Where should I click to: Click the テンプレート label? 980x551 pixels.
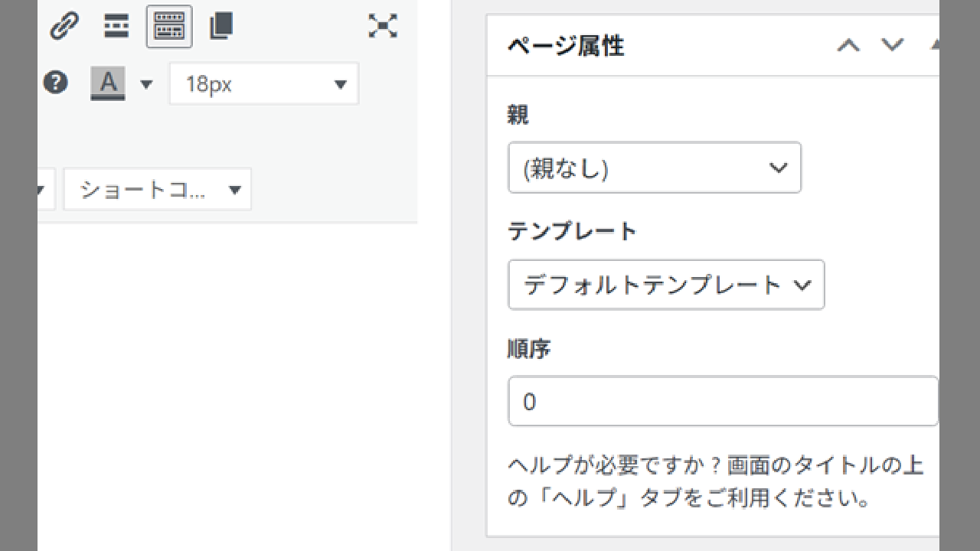click(572, 231)
